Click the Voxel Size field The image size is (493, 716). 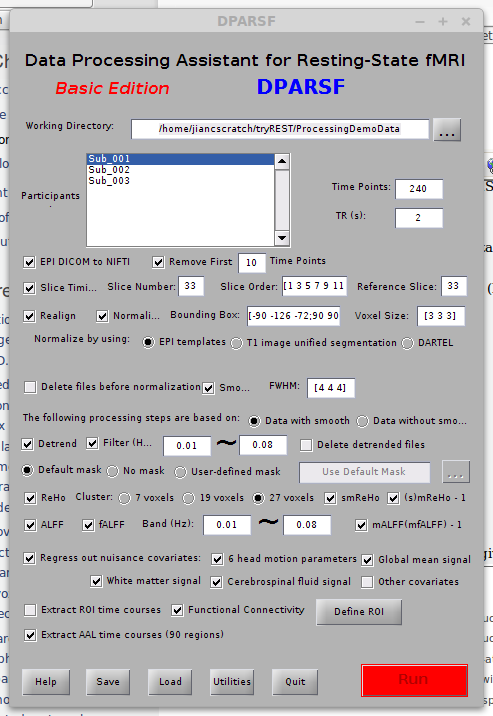[x=441, y=316]
